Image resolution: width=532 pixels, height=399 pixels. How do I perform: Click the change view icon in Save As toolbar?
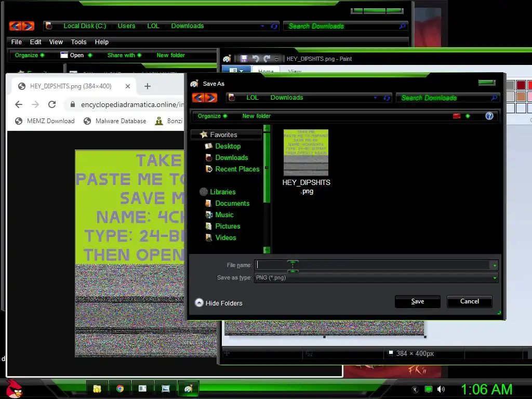457,116
